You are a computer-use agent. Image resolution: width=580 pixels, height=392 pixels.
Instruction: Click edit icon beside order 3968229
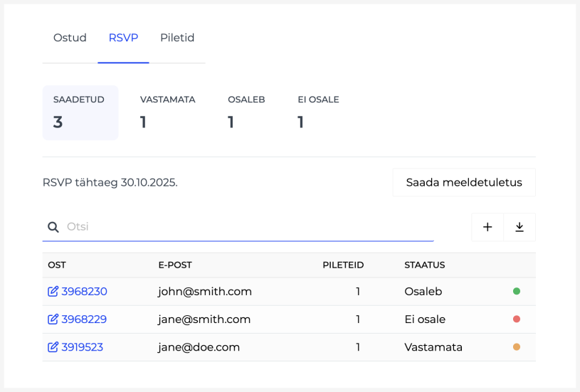tap(53, 319)
